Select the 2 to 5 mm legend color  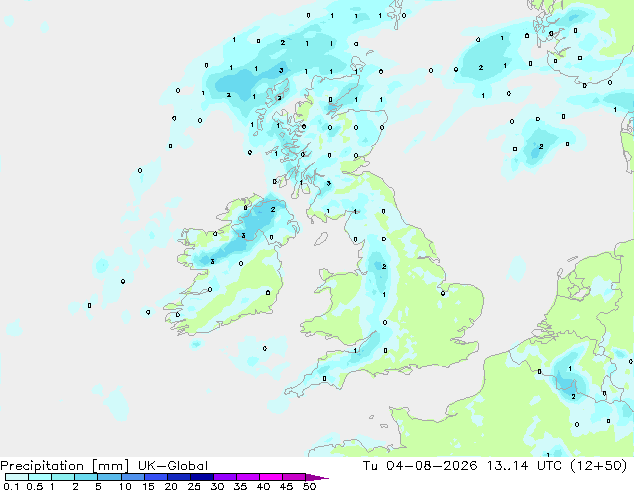coord(86,477)
